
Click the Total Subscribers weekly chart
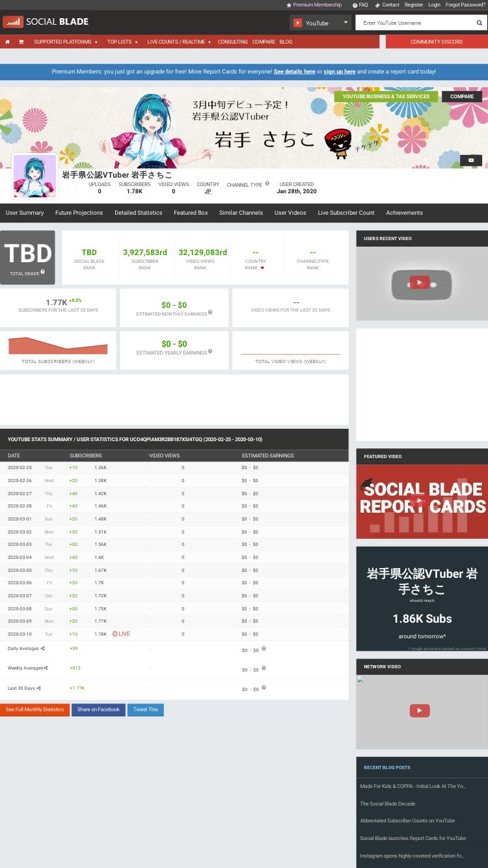tap(58, 346)
